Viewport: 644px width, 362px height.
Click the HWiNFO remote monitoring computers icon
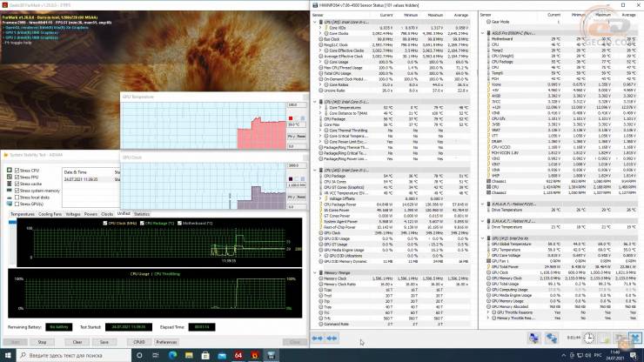(x=534, y=339)
